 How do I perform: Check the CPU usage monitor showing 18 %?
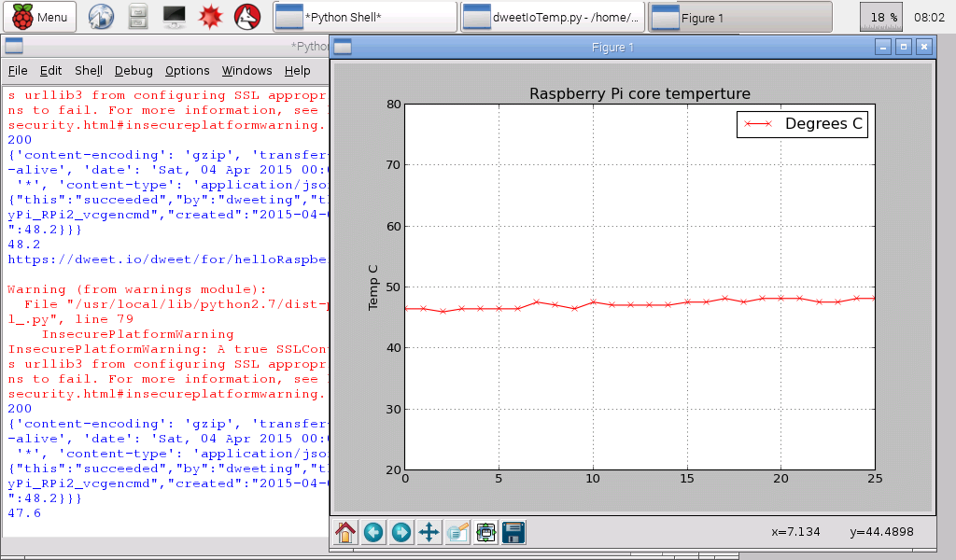(881, 17)
